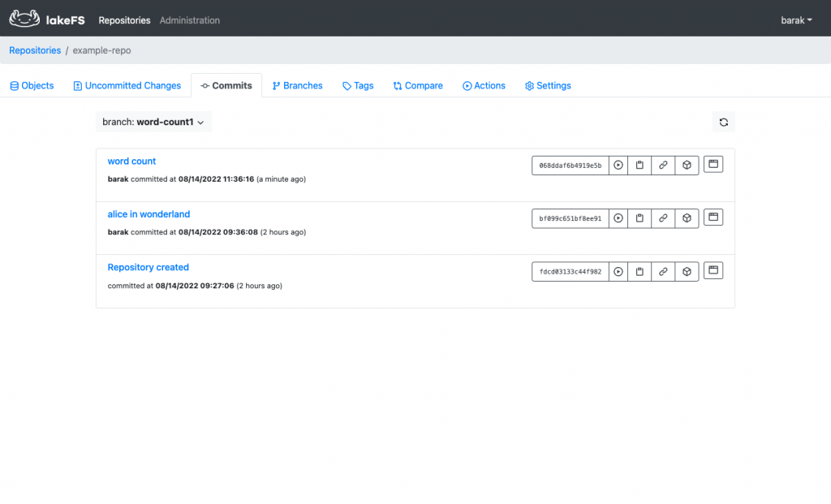Open the word count commit
The height and width of the screenshot is (504, 831).
click(131, 162)
